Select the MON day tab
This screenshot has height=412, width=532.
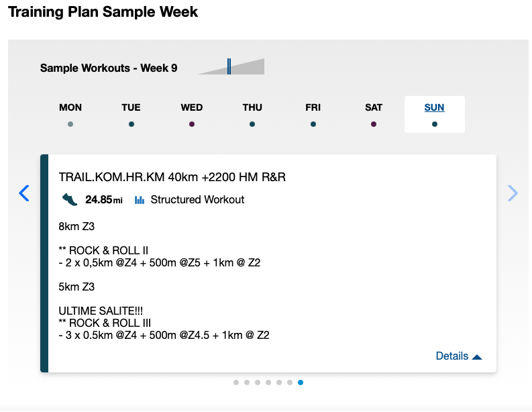pos(70,114)
